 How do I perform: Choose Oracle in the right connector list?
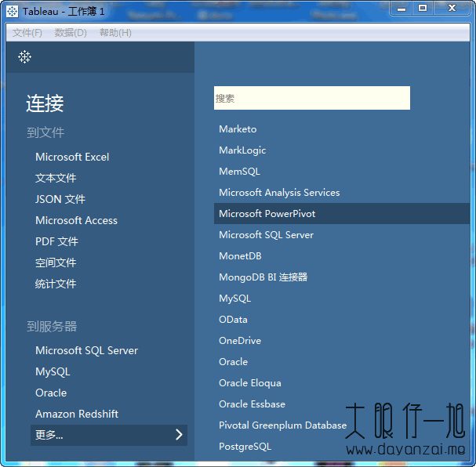[233, 362]
